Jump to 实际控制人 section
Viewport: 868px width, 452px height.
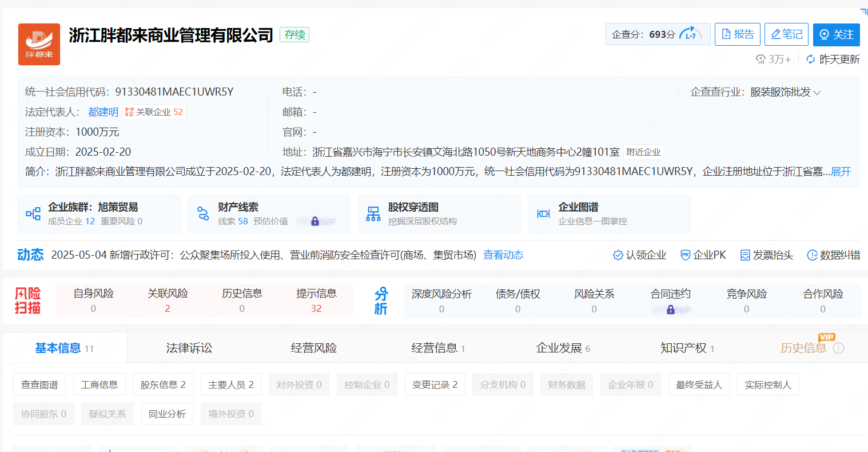[768, 384]
